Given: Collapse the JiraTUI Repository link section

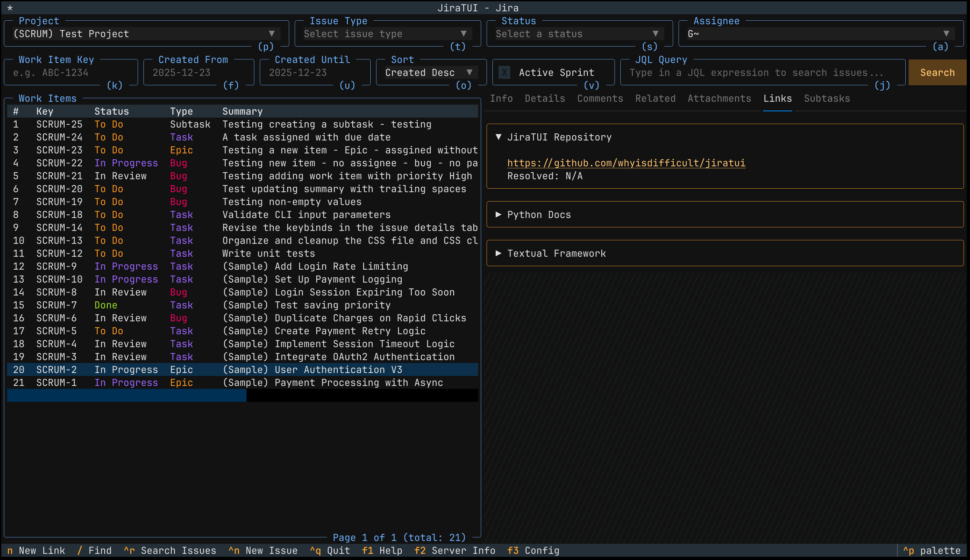Looking at the screenshot, I should coord(553,137).
